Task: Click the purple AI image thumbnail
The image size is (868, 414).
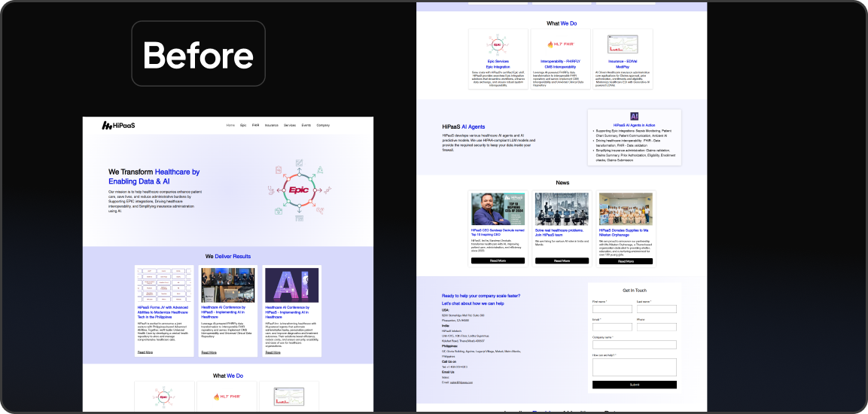Action: click(x=292, y=285)
